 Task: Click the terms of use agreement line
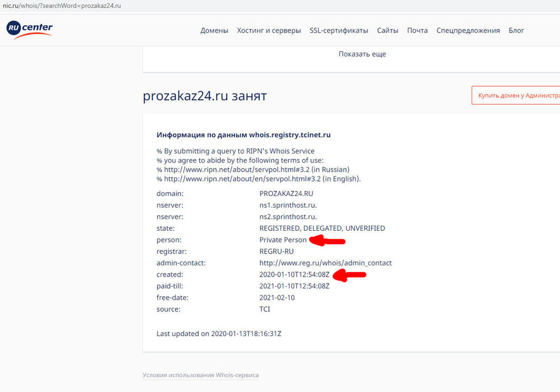[x=240, y=160]
